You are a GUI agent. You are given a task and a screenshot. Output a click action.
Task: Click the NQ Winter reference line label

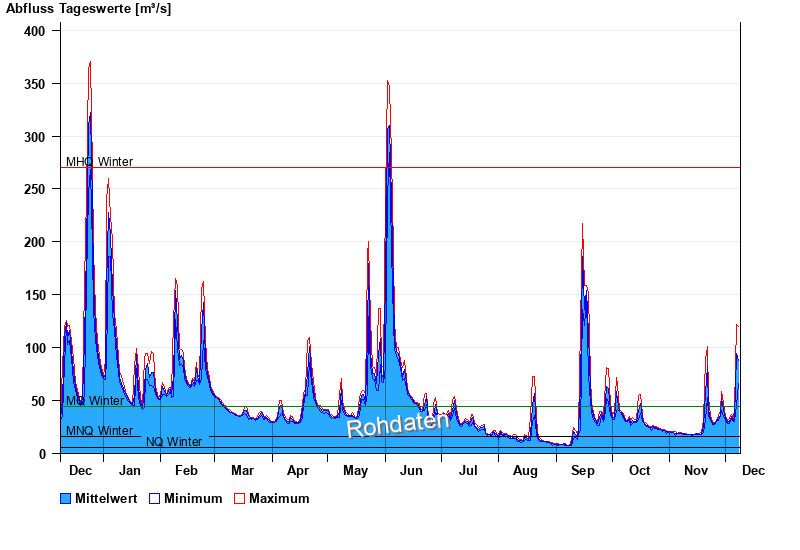(x=174, y=442)
